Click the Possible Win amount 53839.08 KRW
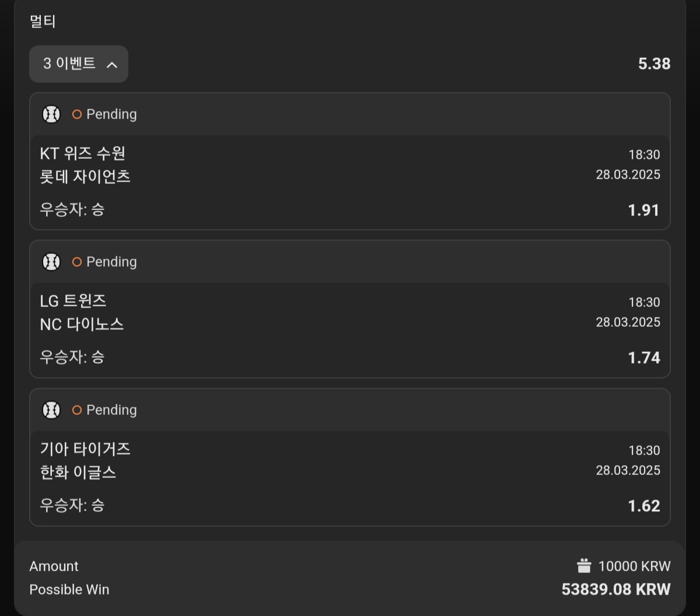The width and height of the screenshot is (700, 616). (616, 590)
